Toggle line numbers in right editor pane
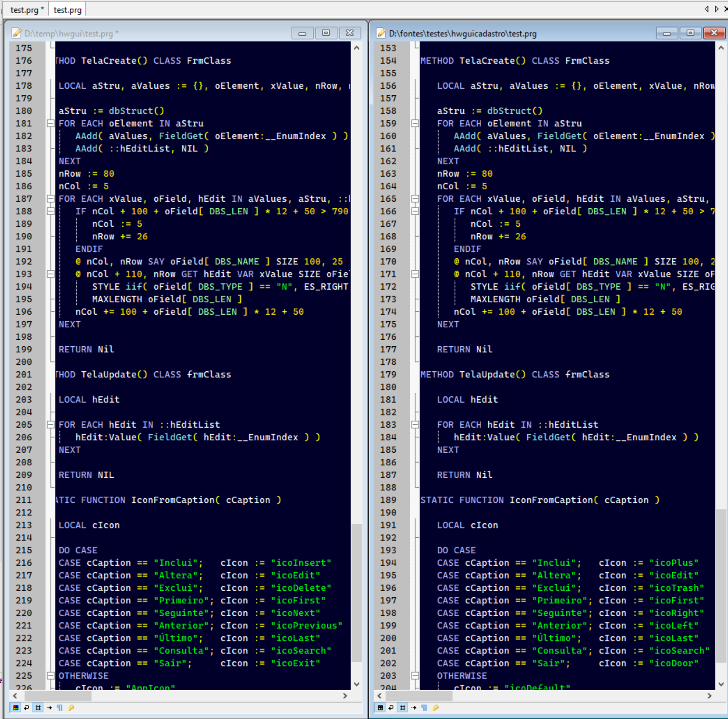 (402, 707)
